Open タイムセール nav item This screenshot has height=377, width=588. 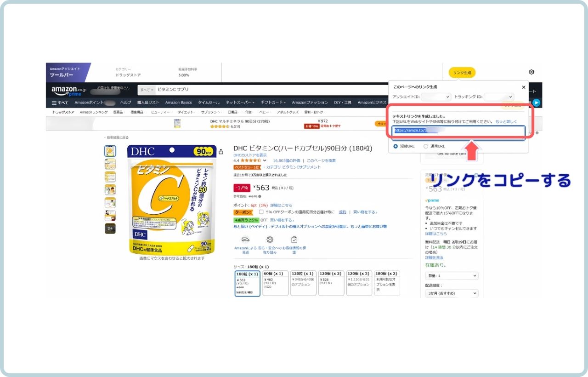point(209,103)
